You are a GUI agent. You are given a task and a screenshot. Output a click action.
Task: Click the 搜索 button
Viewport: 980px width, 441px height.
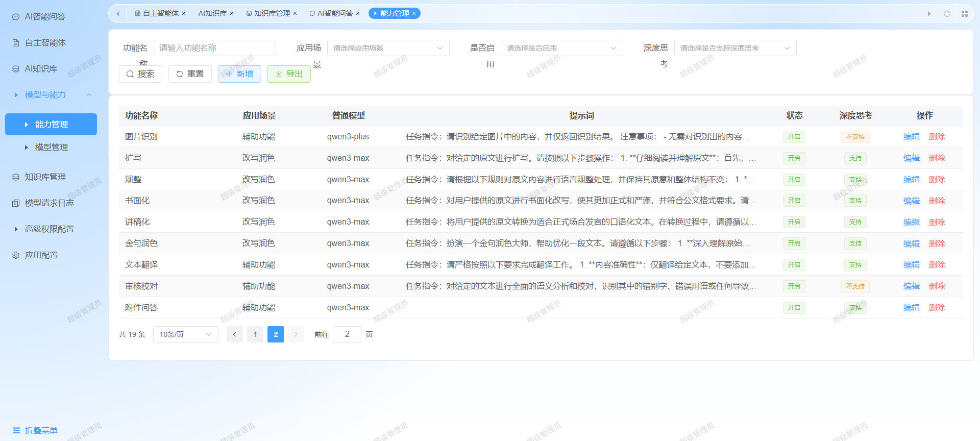[140, 74]
